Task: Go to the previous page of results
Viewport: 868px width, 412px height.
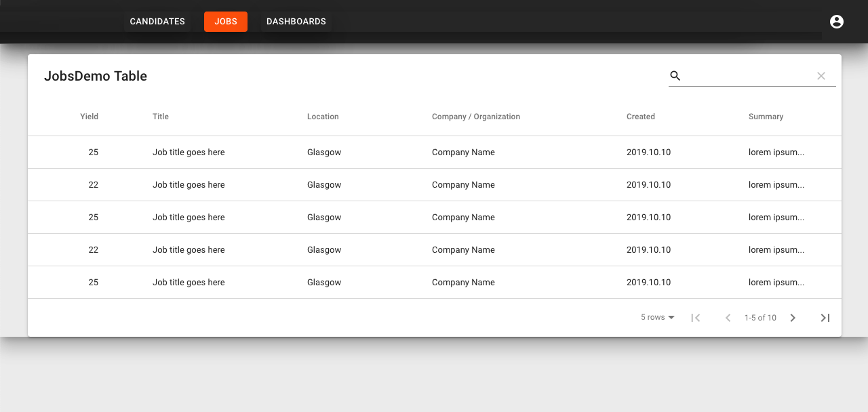Action: [x=728, y=318]
